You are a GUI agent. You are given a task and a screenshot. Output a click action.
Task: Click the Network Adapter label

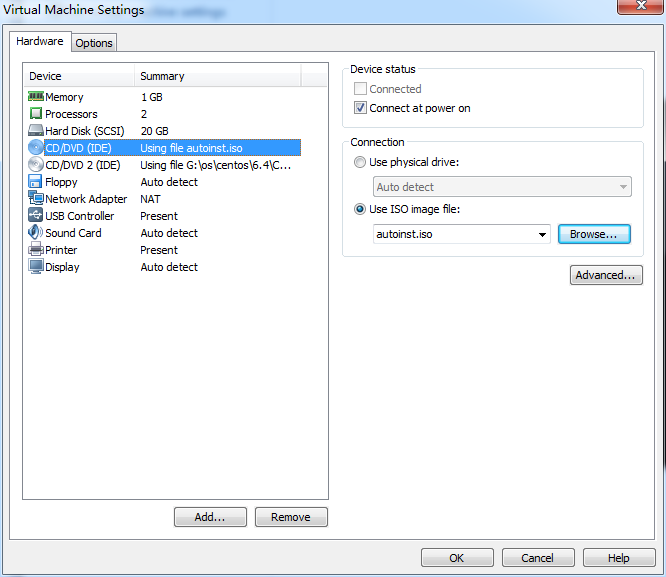(86, 199)
